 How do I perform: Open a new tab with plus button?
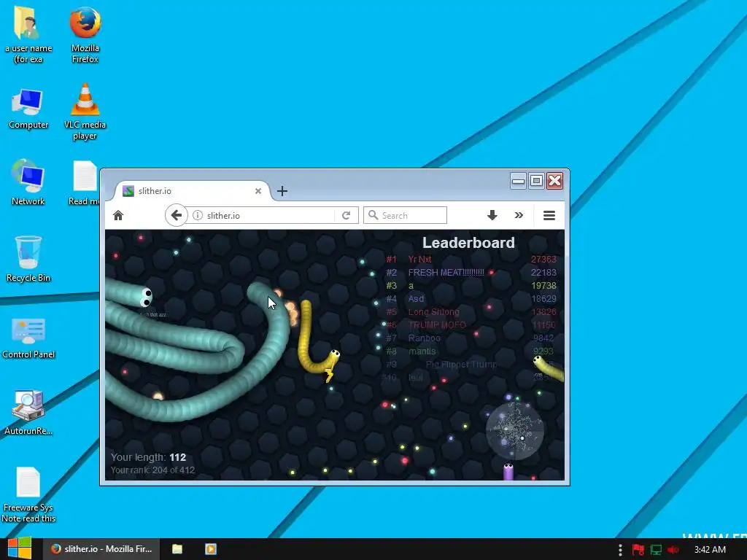tap(282, 191)
